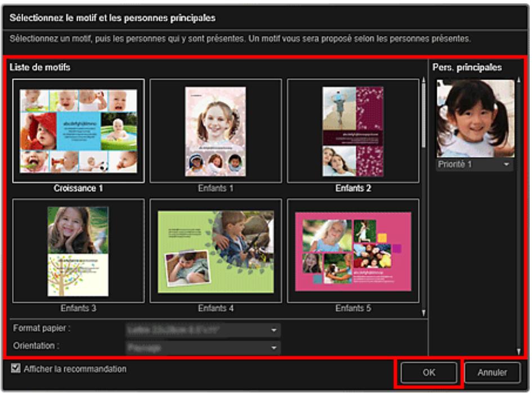Select the Croissance 1 design thumbnail
Viewport: 532px width, 393px height.
[x=78, y=131]
